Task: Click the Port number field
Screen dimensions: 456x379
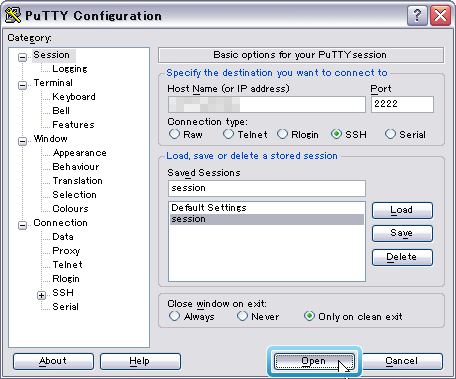Action: click(x=402, y=104)
